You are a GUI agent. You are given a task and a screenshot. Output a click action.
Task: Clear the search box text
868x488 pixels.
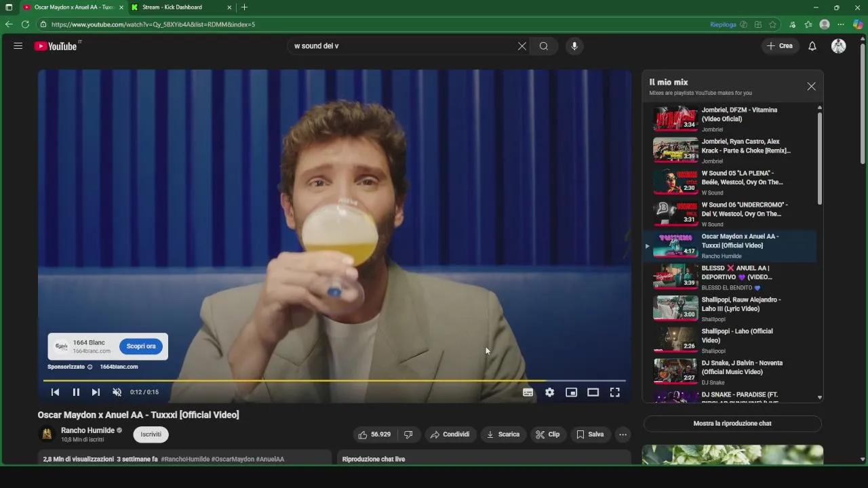click(x=522, y=46)
